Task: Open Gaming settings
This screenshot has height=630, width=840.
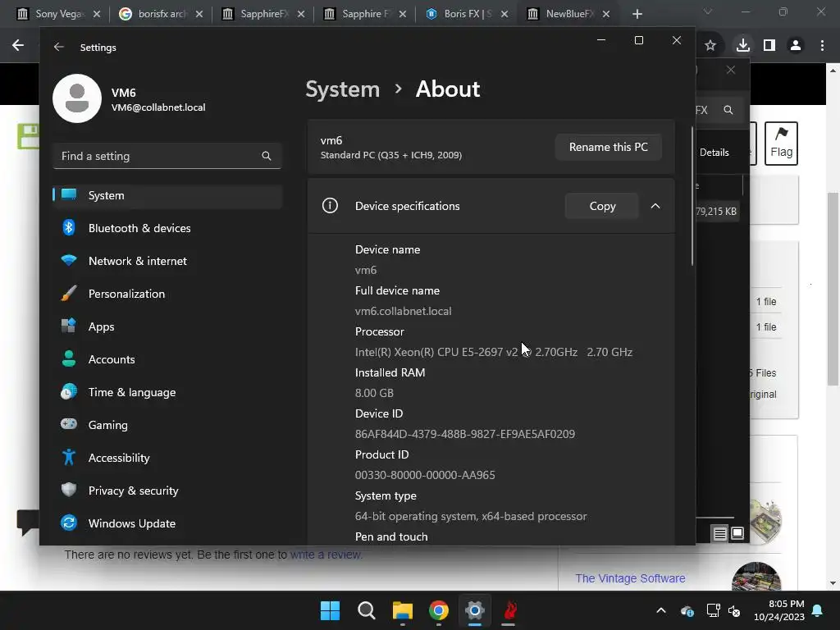Action: tap(167, 425)
